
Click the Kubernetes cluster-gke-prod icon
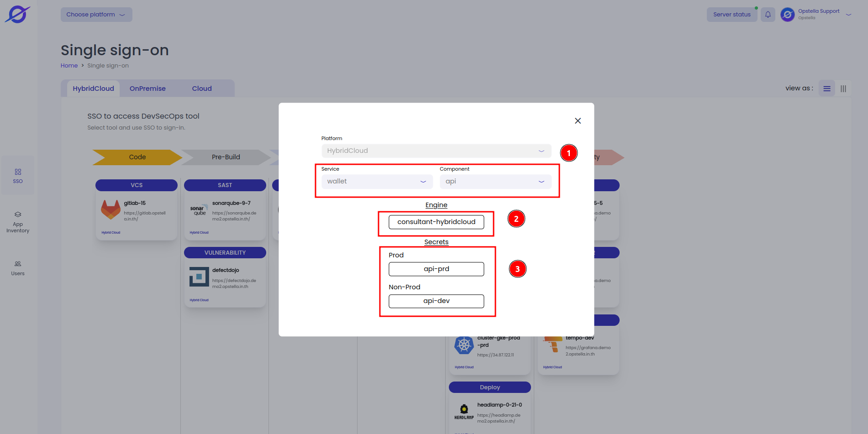(x=464, y=345)
